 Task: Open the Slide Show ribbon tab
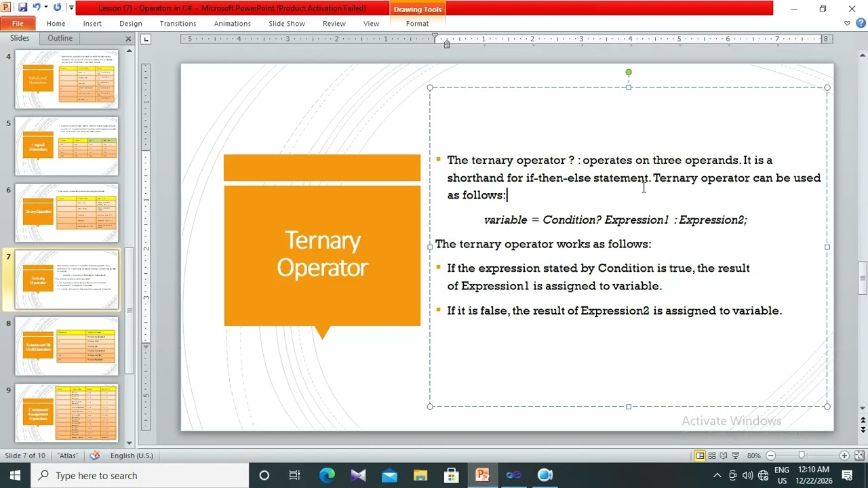click(287, 23)
